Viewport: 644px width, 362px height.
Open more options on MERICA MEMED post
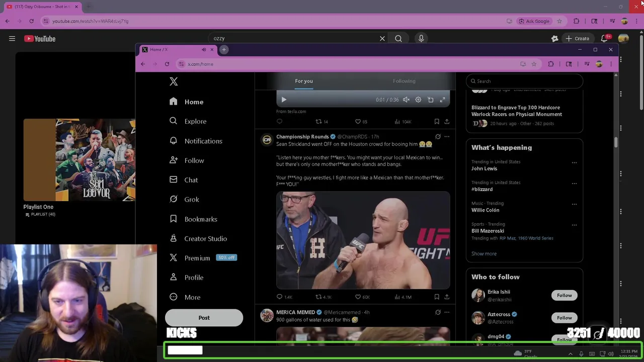click(447, 312)
